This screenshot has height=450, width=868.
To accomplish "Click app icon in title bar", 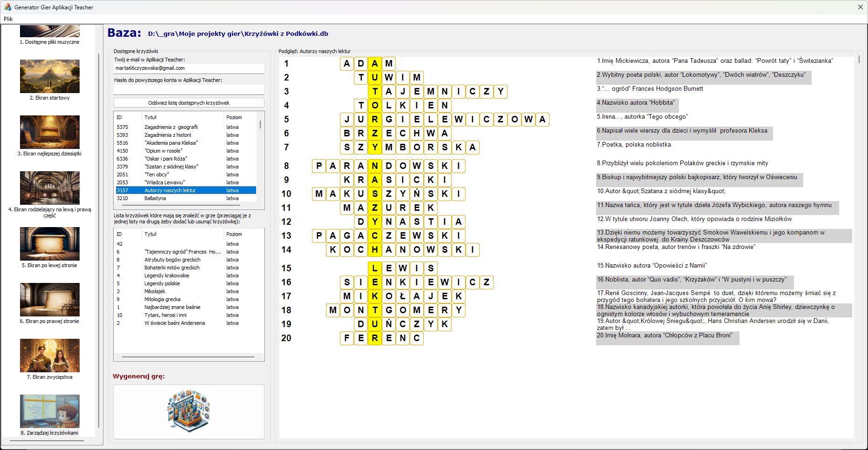I will pos(7,7).
